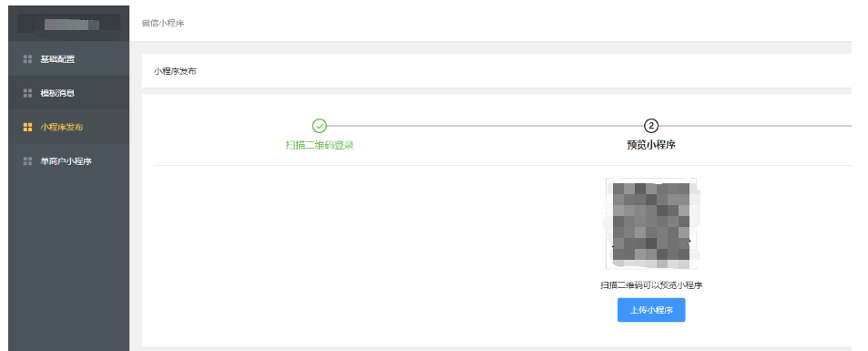Image resolution: width=868 pixels, height=351 pixels.
Task: Click the step 2 circle icon
Action: (x=651, y=126)
